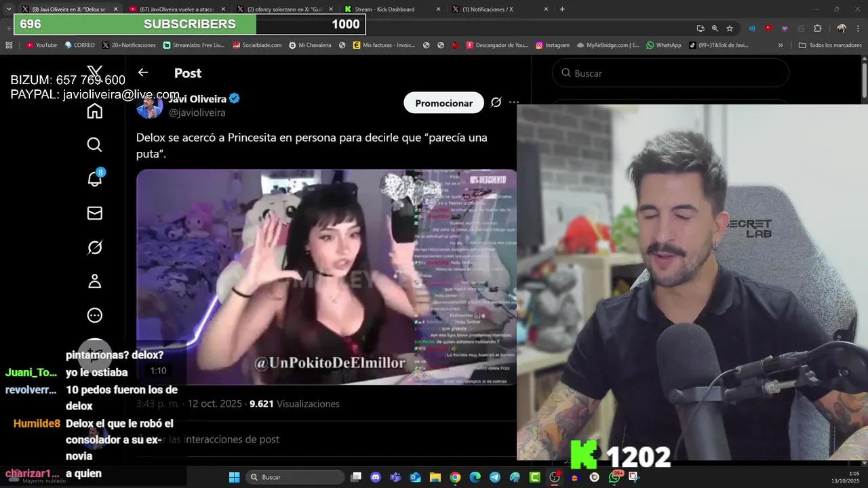Open the Chrome extensions puzzle icon
Viewport: 868px width, 488px height.
point(817,28)
